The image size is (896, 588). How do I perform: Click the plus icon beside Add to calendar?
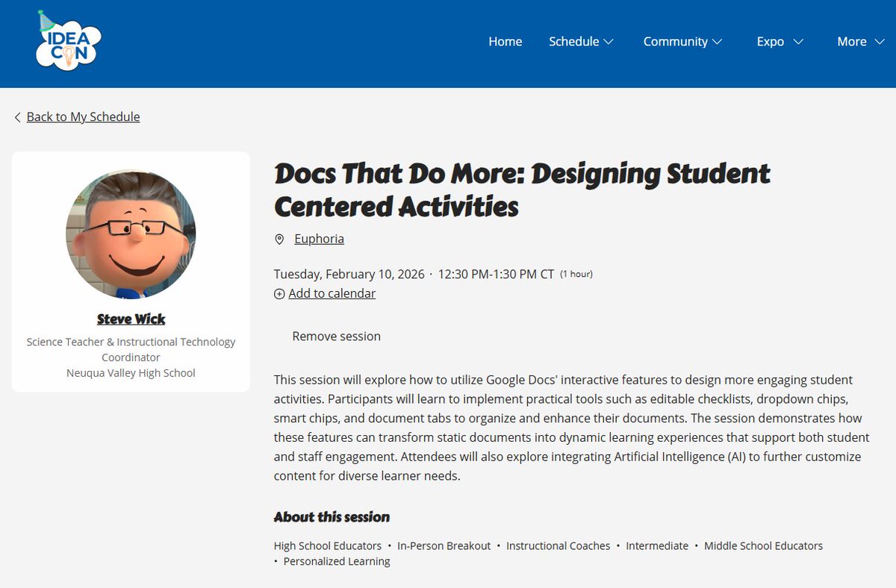click(x=279, y=294)
